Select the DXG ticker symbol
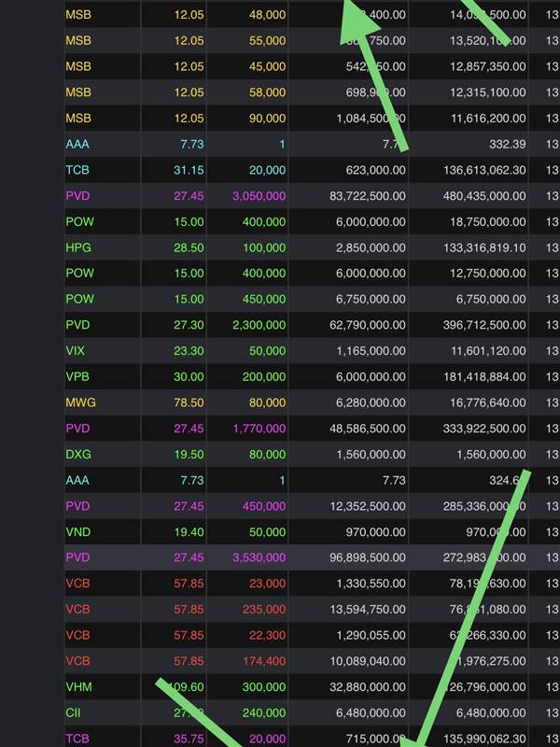 77,454
